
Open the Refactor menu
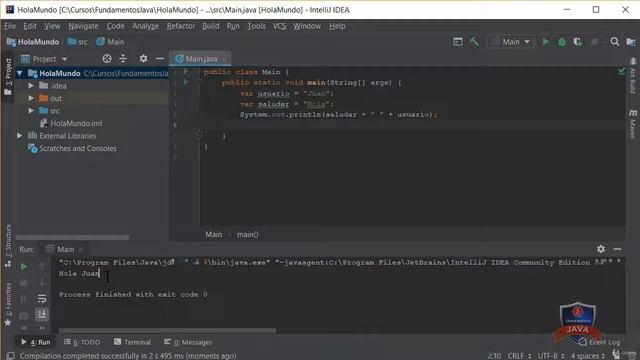(x=180, y=26)
